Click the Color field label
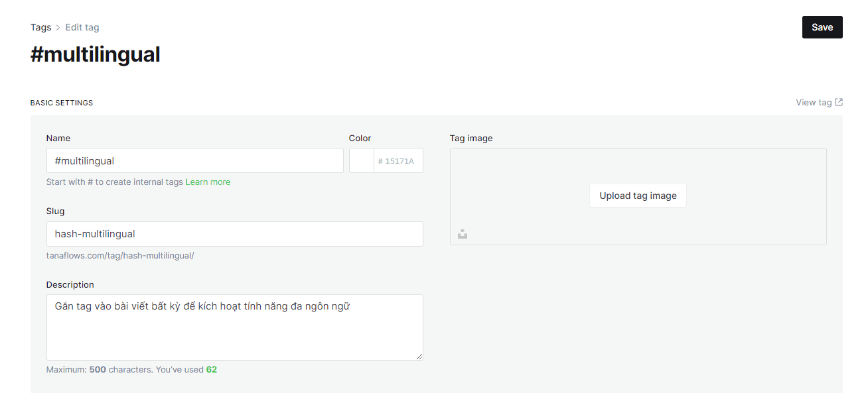The width and height of the screenshot is (868, 409). point(360,138)
